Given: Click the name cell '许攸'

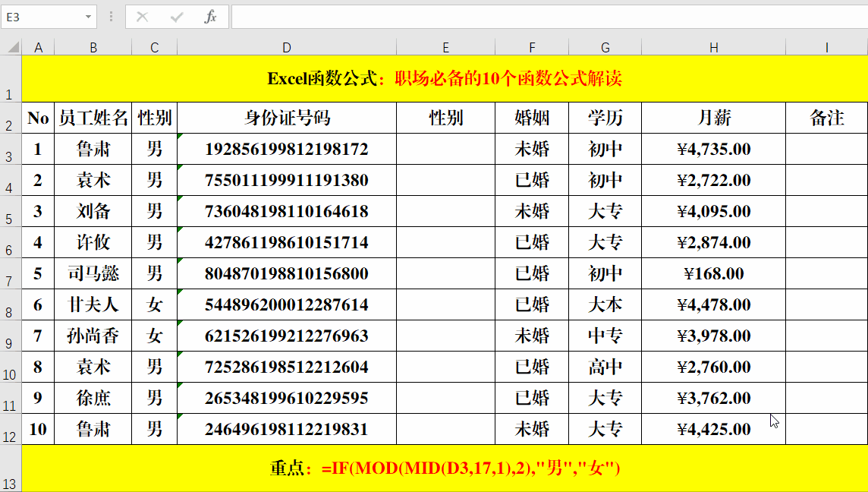Looking at the screenshot, I should [x=93, y=242].
